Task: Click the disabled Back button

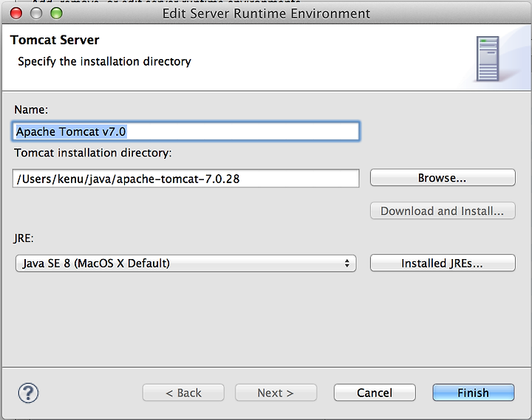Action: (183, 393)
